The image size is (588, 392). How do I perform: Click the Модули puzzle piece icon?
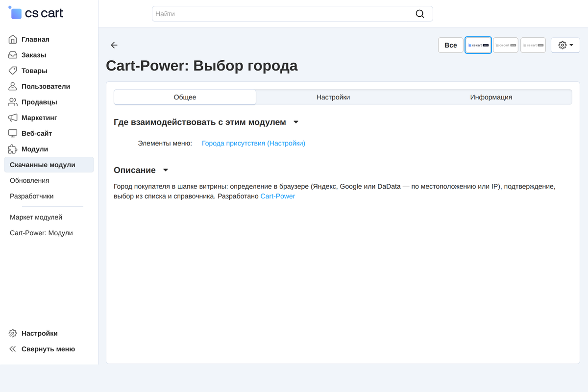[13, 149]
